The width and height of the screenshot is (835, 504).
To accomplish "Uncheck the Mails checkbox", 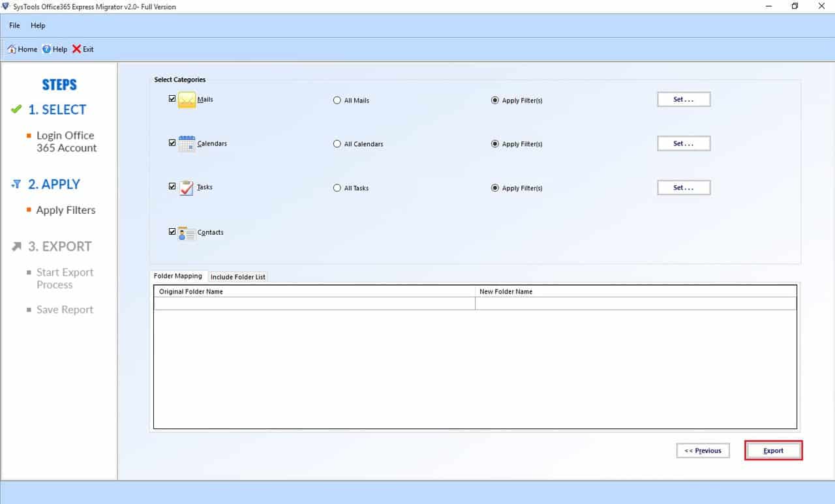I will (x=172, y=98).
